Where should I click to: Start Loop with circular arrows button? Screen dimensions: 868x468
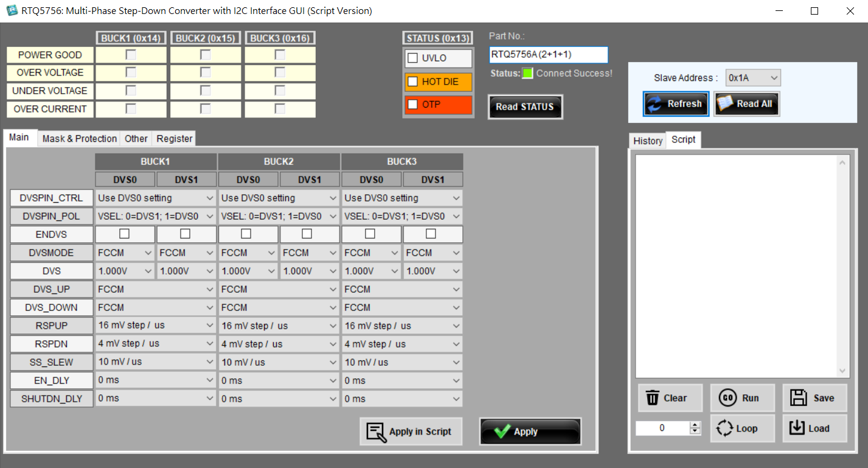742,428
